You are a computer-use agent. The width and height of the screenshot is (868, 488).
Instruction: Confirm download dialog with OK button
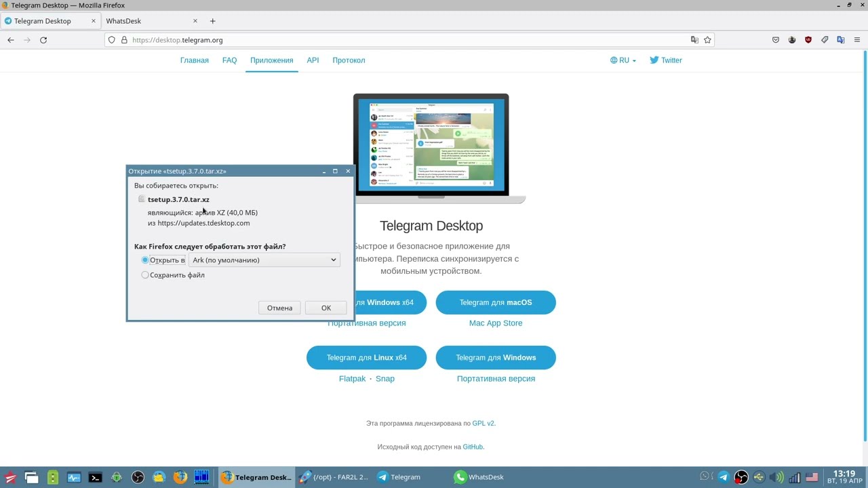pyautogui.click(x=326, y=308)
